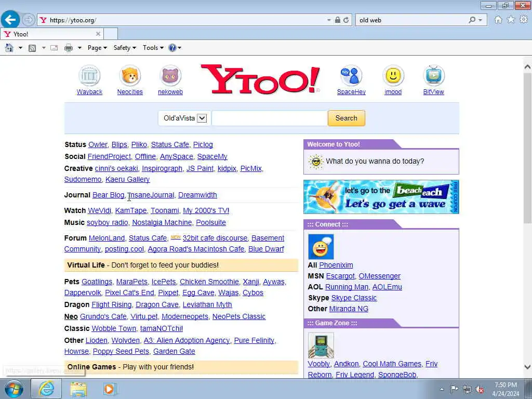This screenshot has width=532, height=399.
Task: Open search provider dropdown arrow
Action: point(480,20)
